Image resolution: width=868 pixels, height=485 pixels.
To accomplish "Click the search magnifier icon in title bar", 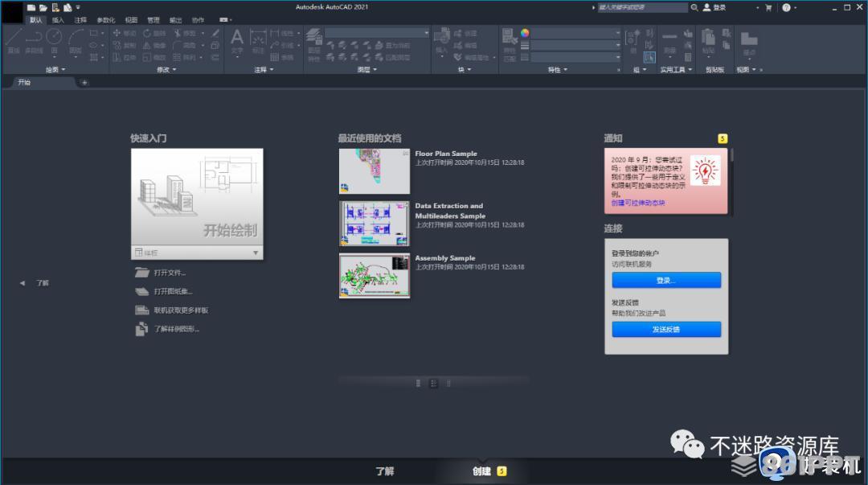I will [694, 7].
